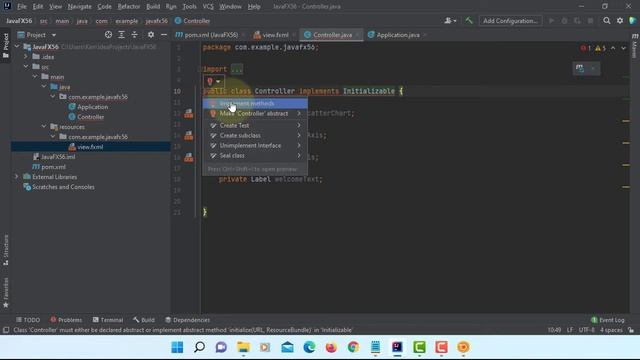
Task: Click the Maven reload floating icon
Action: (580, 68)
